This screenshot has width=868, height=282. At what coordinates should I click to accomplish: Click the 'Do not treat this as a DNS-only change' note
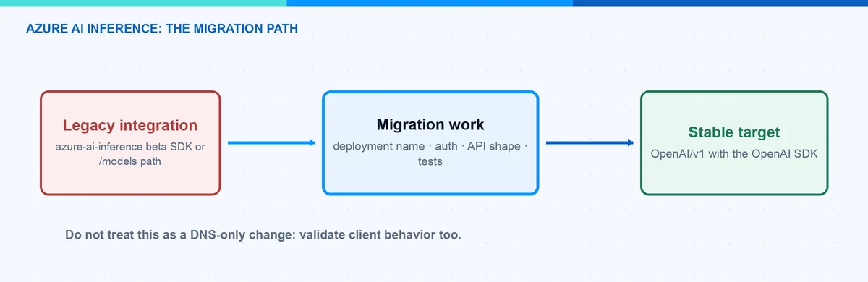263,235
